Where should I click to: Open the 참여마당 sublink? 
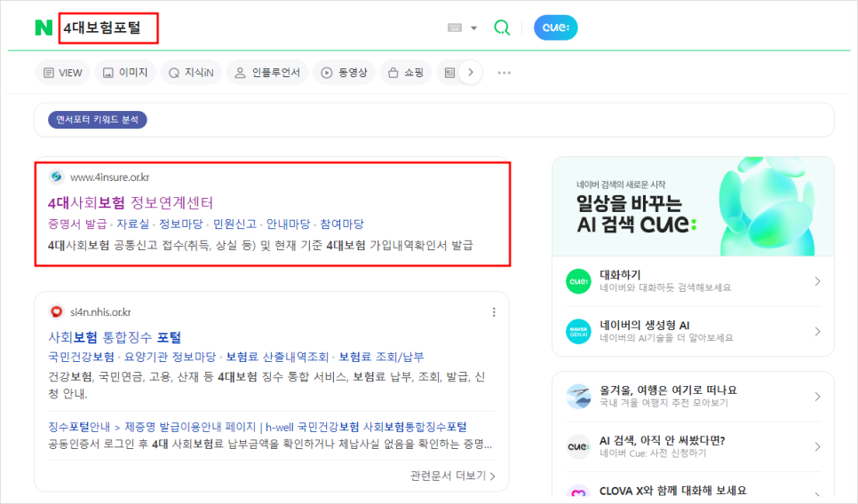(x=342, y=224)
